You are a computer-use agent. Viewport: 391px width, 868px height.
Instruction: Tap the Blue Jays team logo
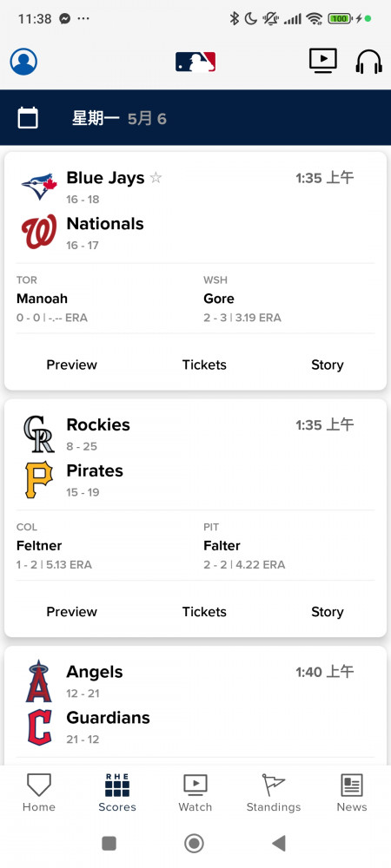coord(39,187)
